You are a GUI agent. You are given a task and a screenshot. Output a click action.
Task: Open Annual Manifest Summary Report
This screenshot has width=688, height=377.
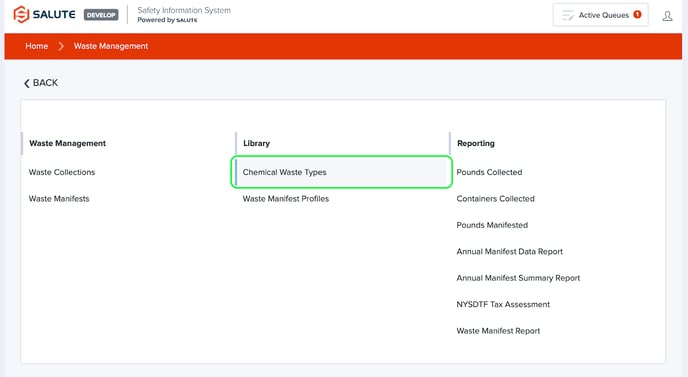[518, 278]
